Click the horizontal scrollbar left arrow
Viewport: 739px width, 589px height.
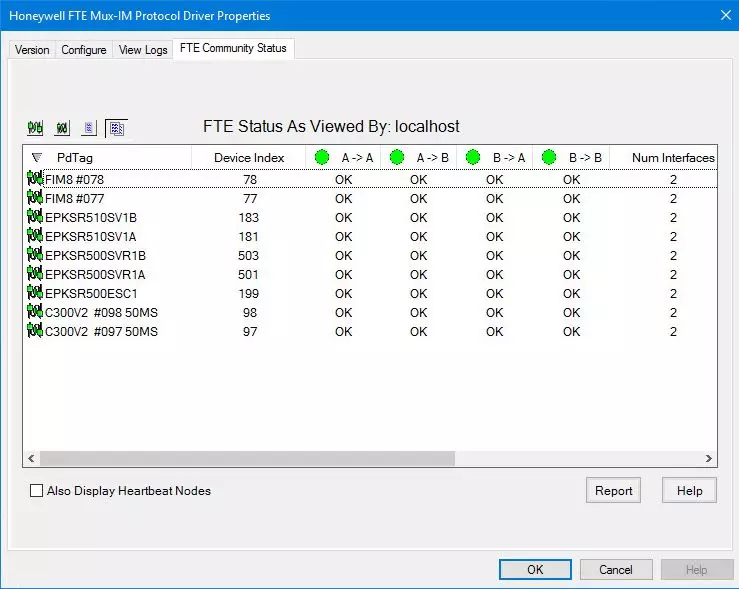tap(31, 458)
